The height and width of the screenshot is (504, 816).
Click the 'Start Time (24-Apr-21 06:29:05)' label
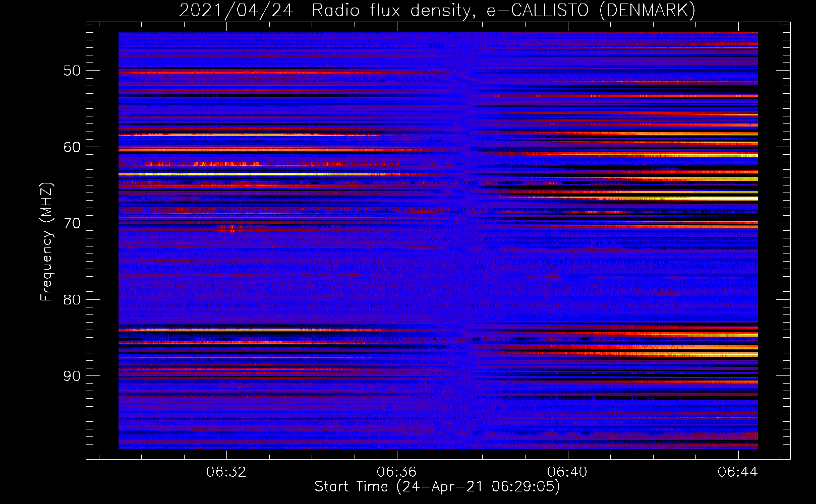437,487
